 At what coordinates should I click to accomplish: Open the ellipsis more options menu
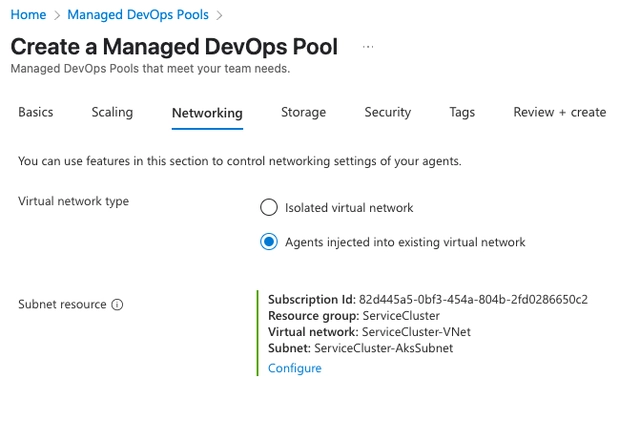pyautogui.click(x=368, y=47)
